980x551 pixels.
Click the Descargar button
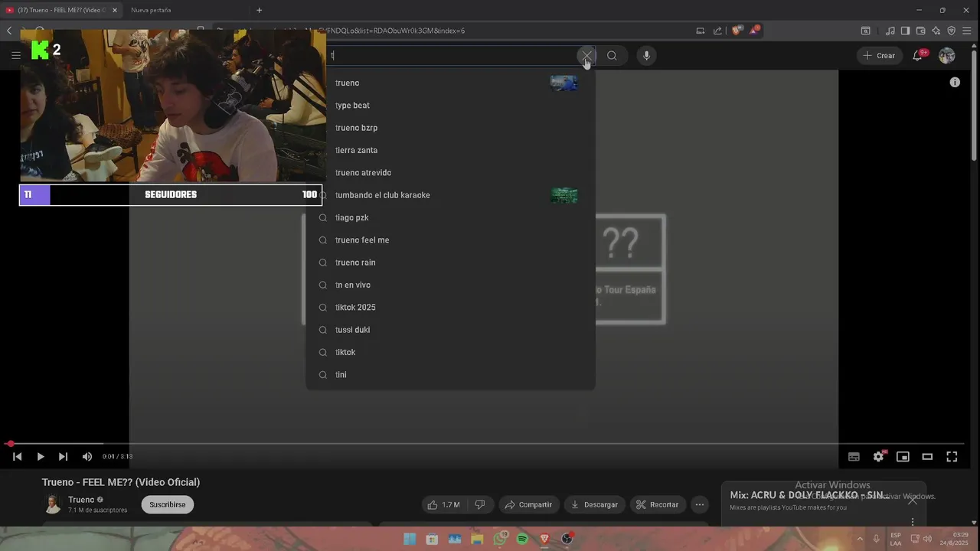coord(594,505)
